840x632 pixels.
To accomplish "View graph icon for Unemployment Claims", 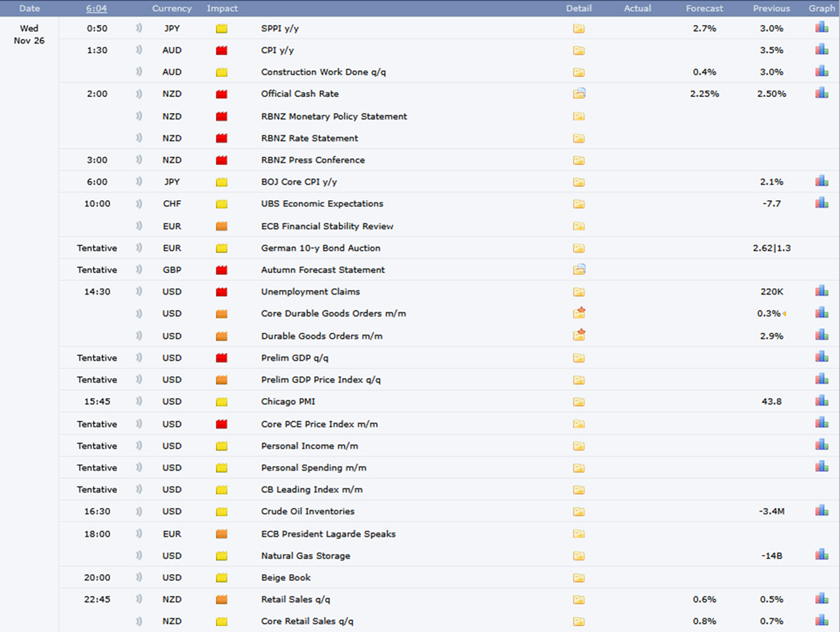I will tap(822, 291).
